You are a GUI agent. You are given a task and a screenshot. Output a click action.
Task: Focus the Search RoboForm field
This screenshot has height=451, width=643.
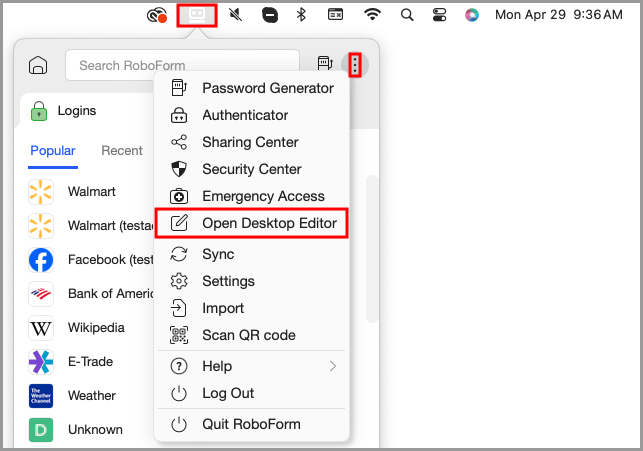tap(182, 65)
